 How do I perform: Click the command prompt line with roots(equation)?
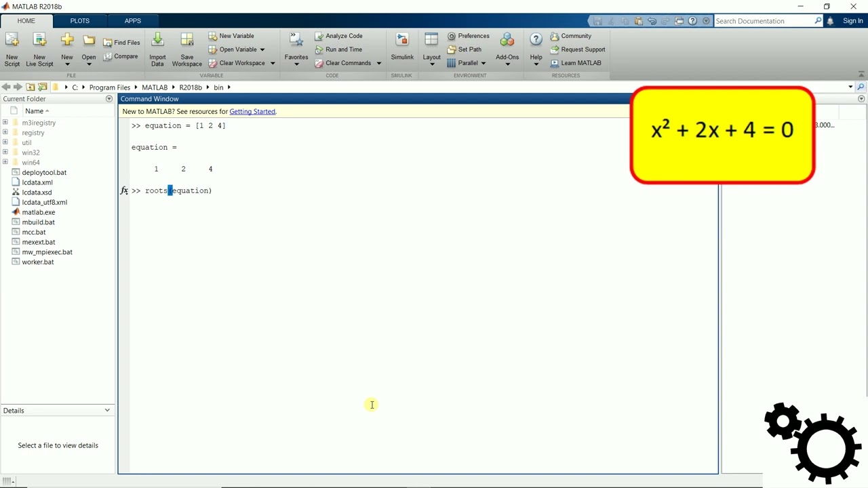(x=172, y=191)
